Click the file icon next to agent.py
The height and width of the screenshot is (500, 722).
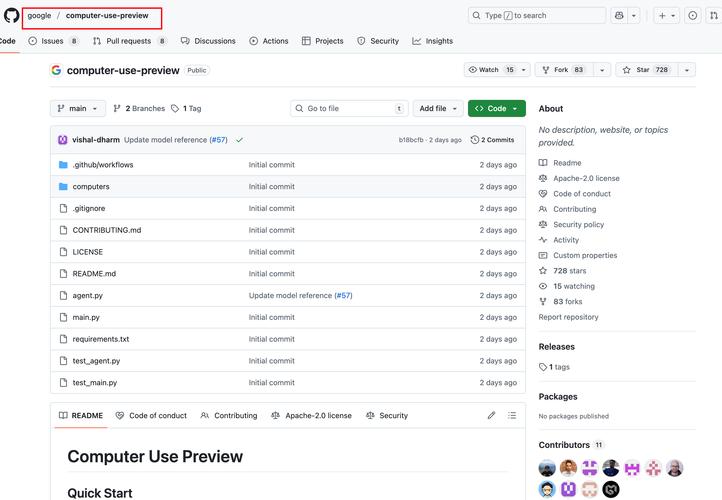pos(64,296)
